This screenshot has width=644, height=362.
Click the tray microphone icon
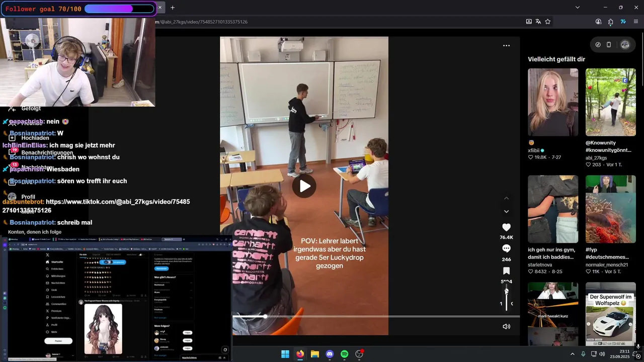(583, 354)
